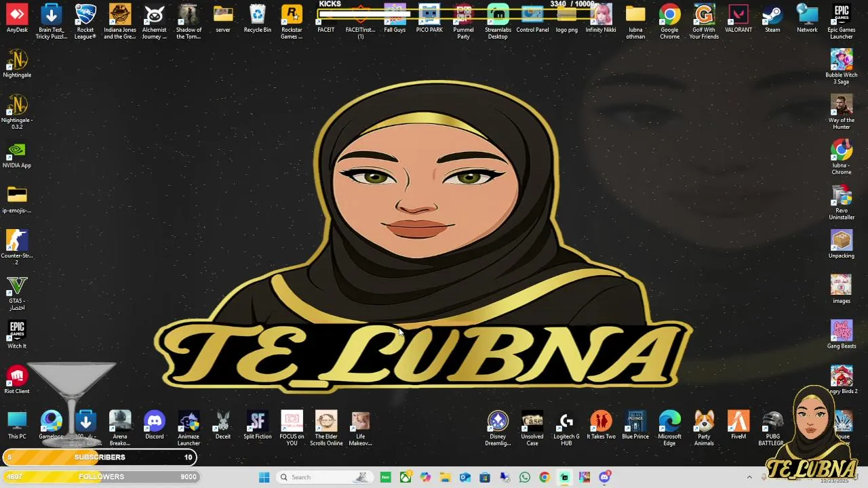Open the AnyDesk desktop shortcut
Viewport: 868px width, 488px height.
point(17,19)
